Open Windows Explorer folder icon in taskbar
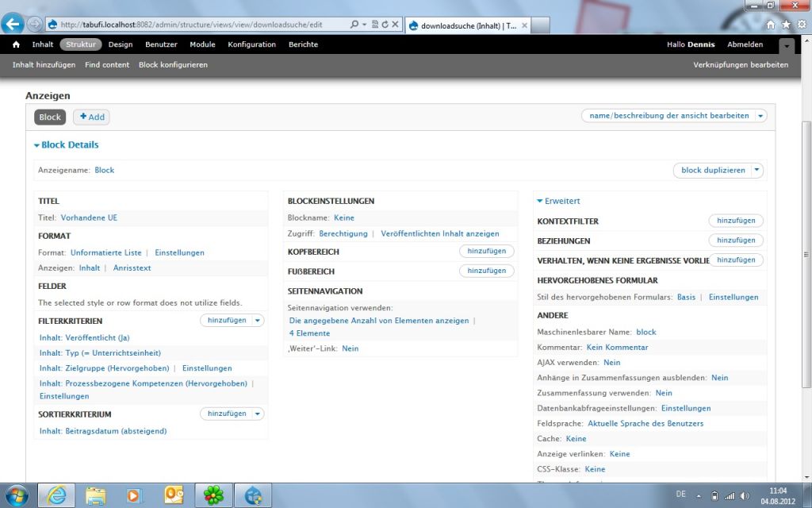812x508 pixels. click(95, 495)
